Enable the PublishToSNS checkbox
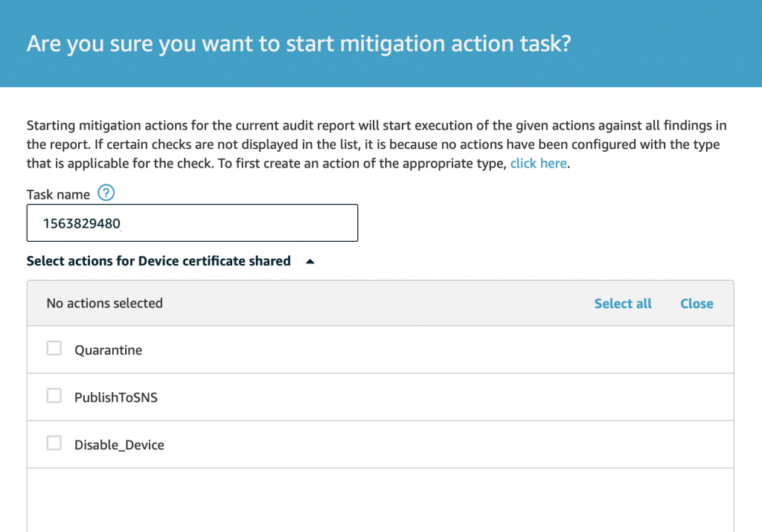The width and height of the screenshot is (762, 532). (54, 397)
